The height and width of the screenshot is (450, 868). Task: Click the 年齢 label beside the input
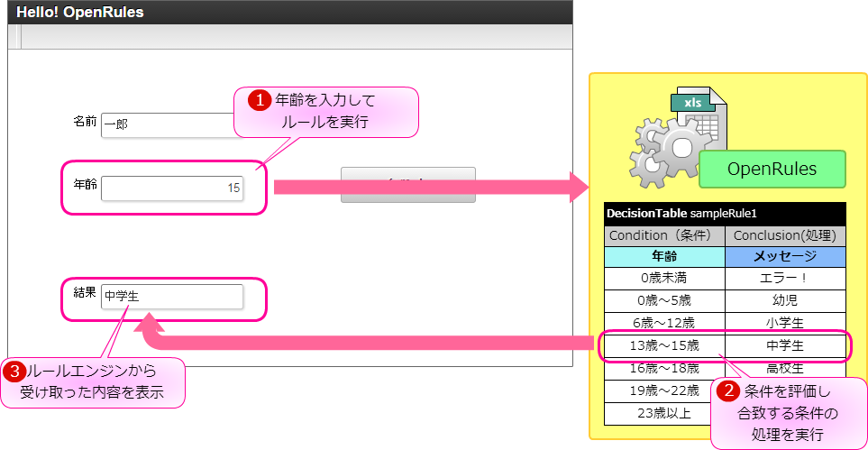tap(86, 183)
